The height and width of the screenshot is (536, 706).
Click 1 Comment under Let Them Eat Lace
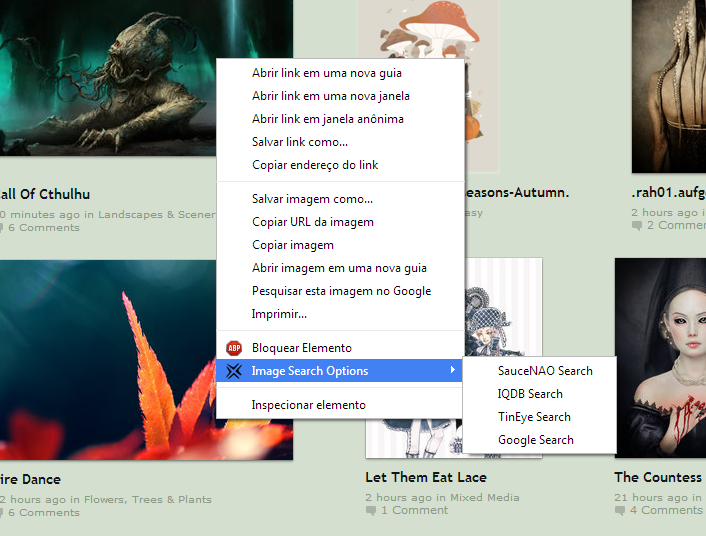[x=414, y=510]
